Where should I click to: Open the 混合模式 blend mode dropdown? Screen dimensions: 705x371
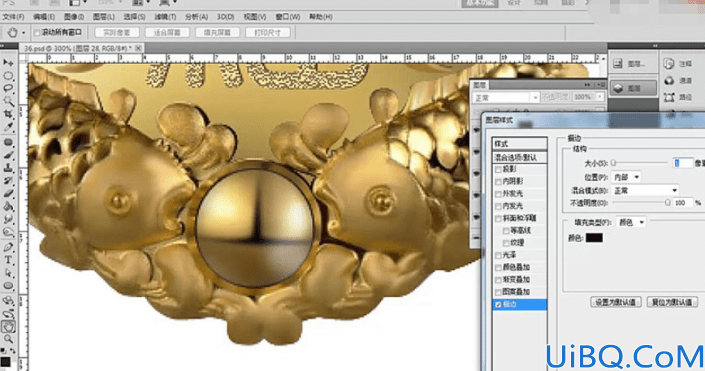click(x=645, y=191)
